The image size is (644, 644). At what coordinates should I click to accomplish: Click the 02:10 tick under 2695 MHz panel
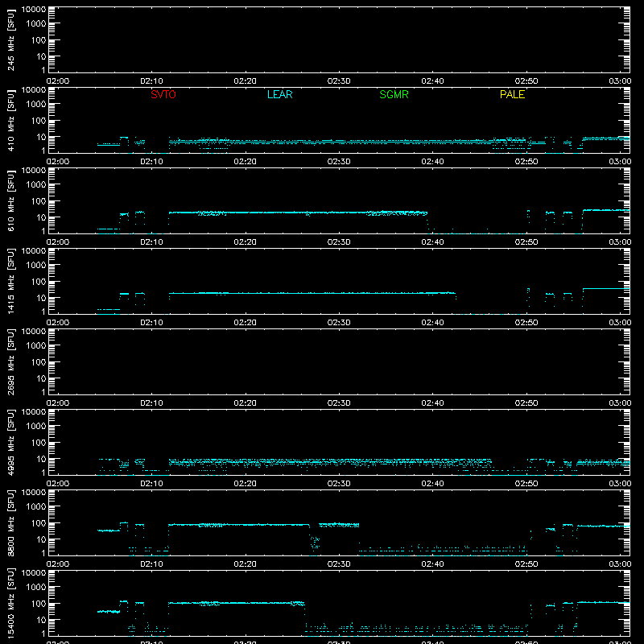click(x=151, y=403)
